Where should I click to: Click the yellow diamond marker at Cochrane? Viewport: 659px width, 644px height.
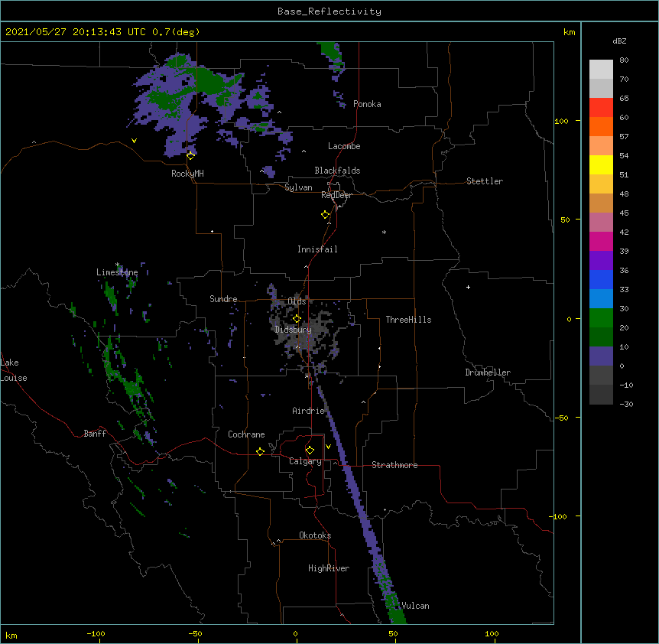click(x=260, y=451)
